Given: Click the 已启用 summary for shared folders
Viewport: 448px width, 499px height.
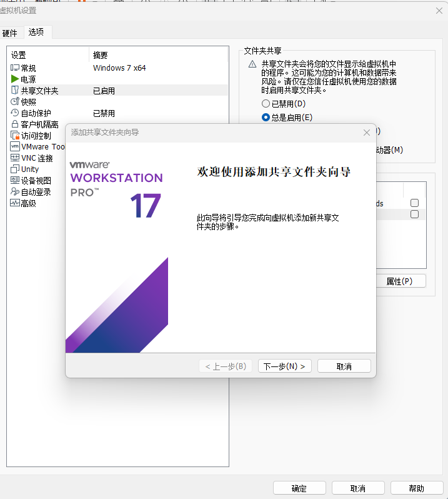Looking at the screenshot, I should [x=104, y=91].
